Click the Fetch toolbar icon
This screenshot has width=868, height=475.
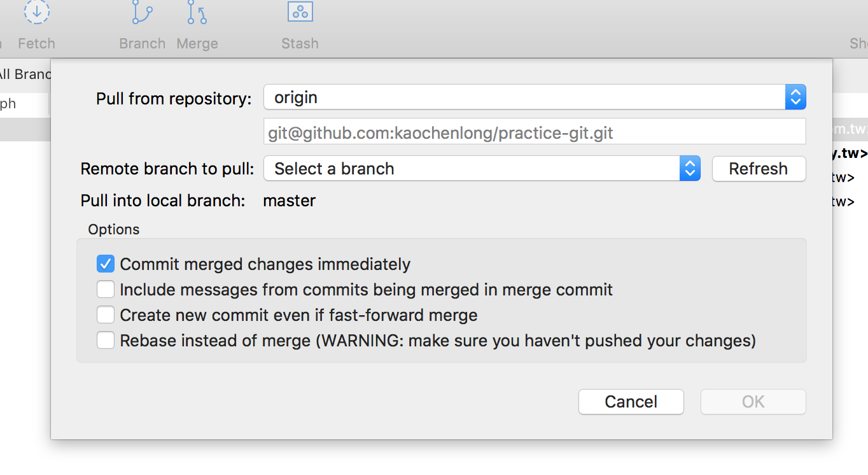click(x=37, y=14)
